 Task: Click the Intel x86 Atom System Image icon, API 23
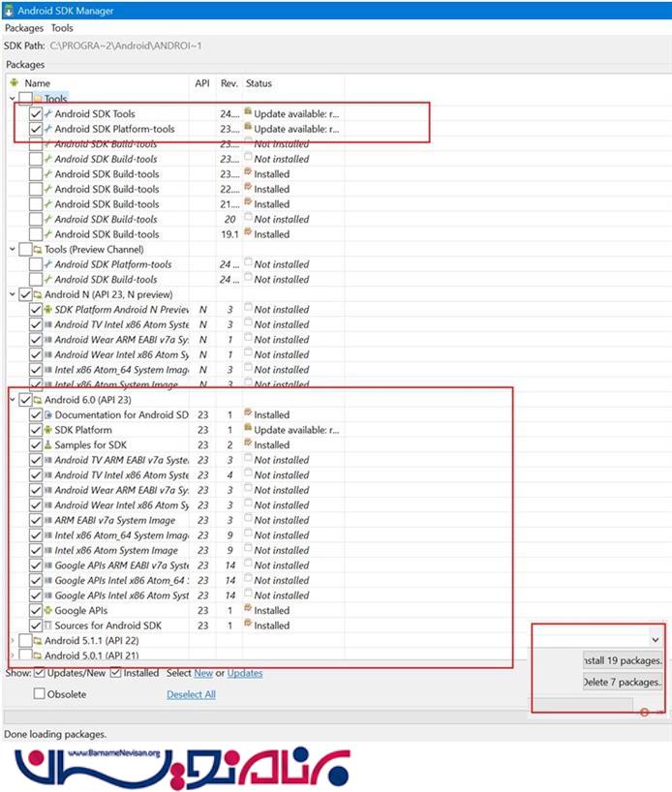[x=48, y=551]
